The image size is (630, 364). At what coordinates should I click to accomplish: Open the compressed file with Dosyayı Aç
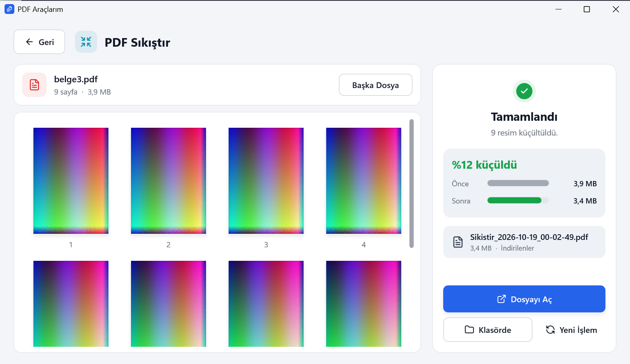point(524,299)
